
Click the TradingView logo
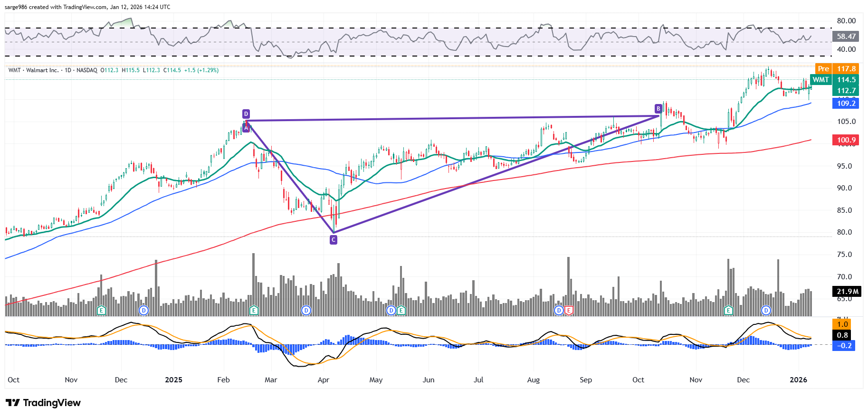click(x=44, y=403)
